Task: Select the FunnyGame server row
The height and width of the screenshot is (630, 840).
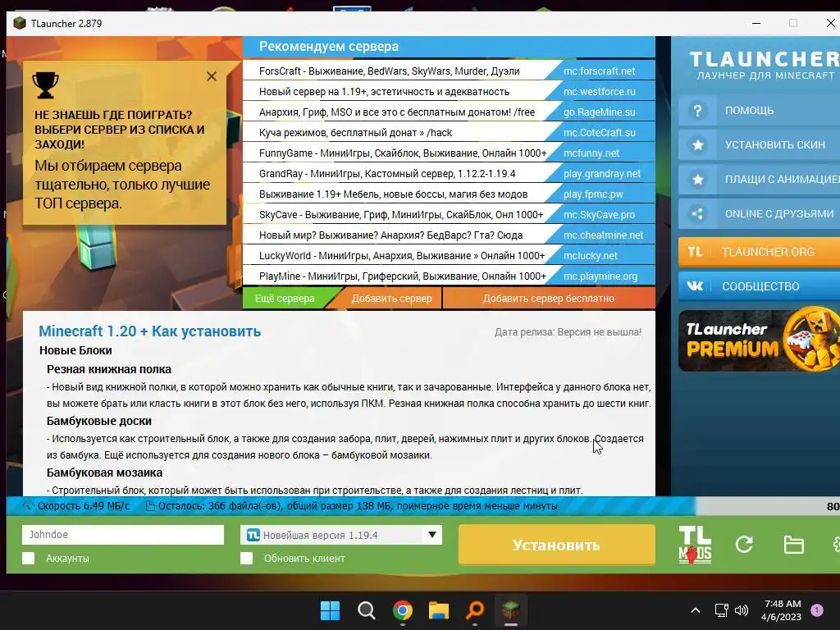Action: [449, 153]
